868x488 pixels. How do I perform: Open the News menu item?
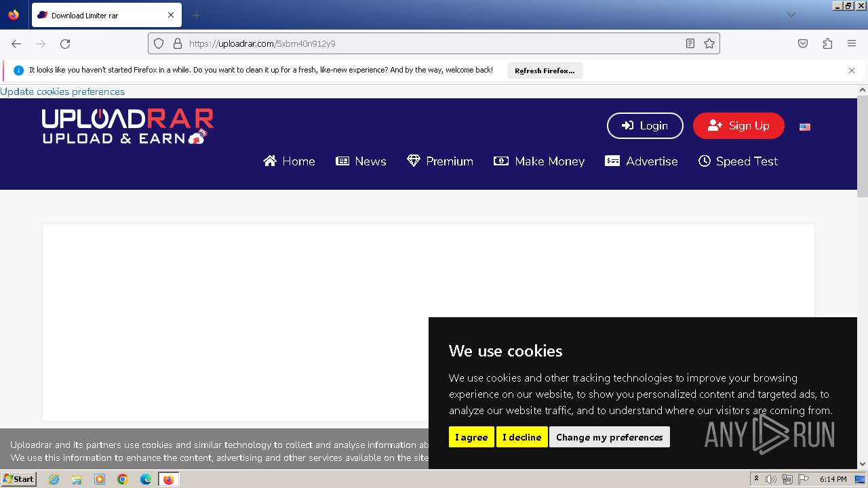coord(361,161)
